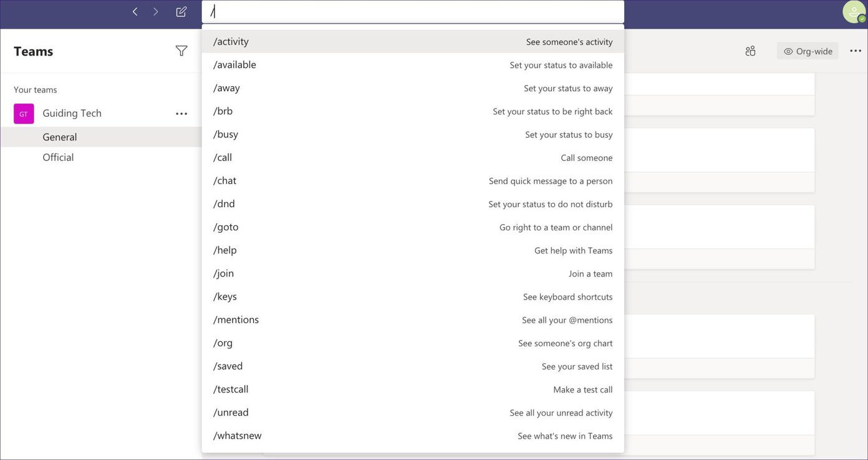Open the channel more options ellipsis

pos(856,51)
